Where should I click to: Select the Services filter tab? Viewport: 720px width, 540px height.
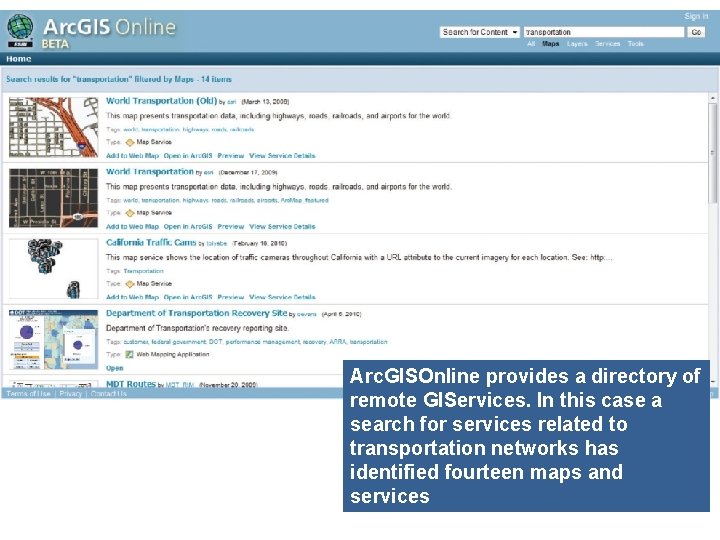tap(608, 44)
